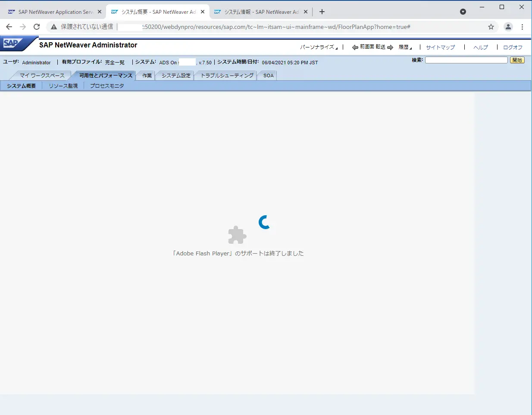Select リソース監視 sub-navigation item

(x=63, y=86)
